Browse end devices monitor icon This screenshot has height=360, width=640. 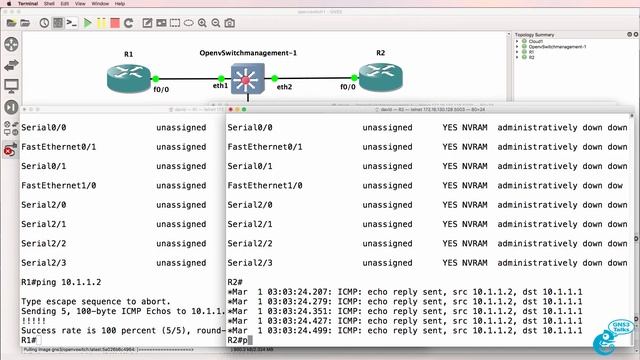(11, 86)
